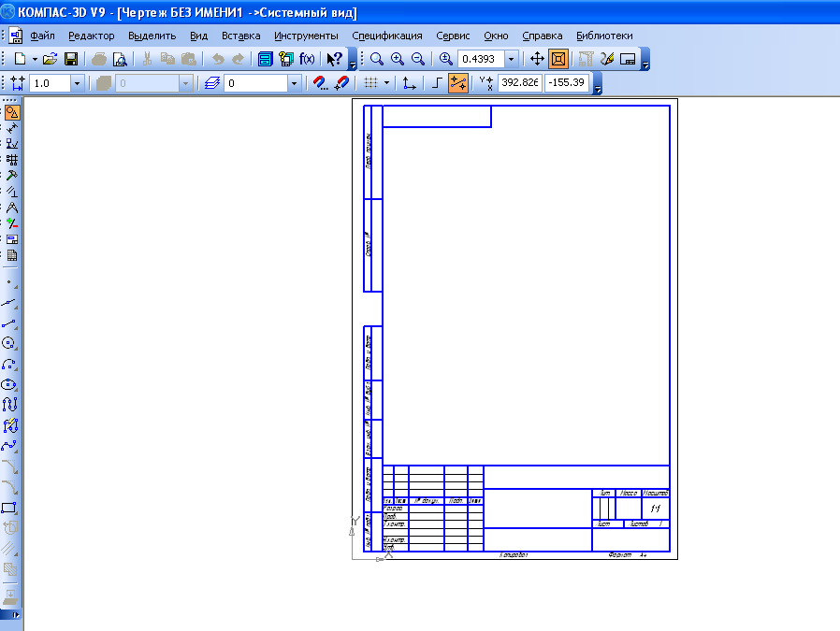Open the cursor step 1.0 dropdown

77,83
